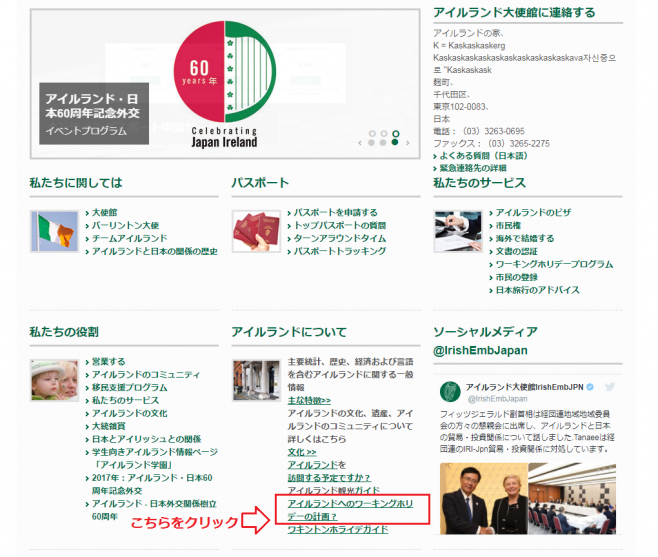
Task: Select the middle gray carousel dot
Action: coord(383,143)
